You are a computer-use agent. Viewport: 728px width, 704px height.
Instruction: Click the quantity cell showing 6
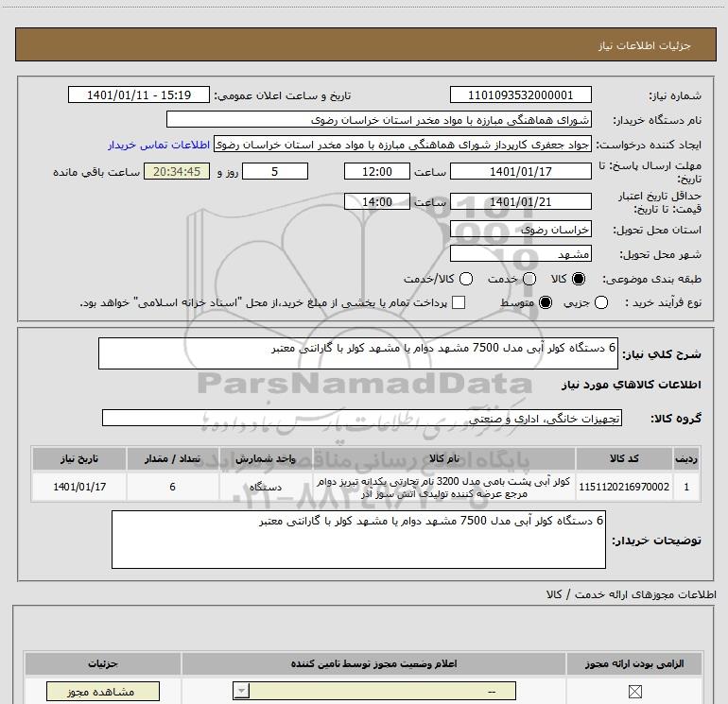(x=172, y=487)
